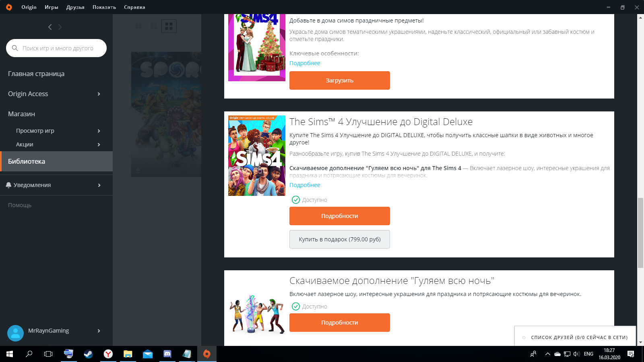The image size is (644, 362).
Task: Click the holiday pack cover thumbnail
Action: tap(257, 47)
